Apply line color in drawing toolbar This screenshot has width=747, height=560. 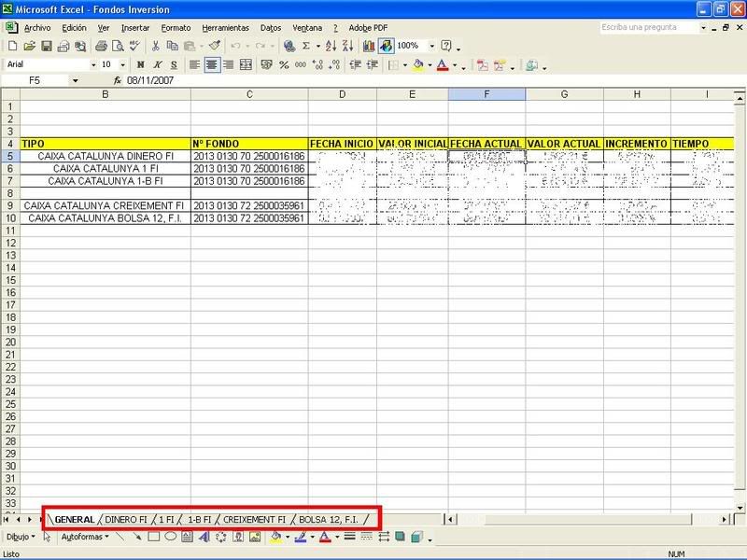[x=300, y=538]
